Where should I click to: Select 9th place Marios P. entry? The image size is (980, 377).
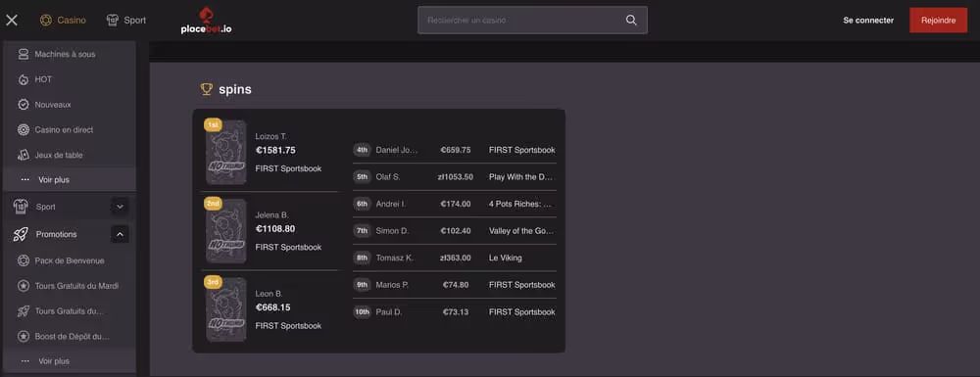455,285
